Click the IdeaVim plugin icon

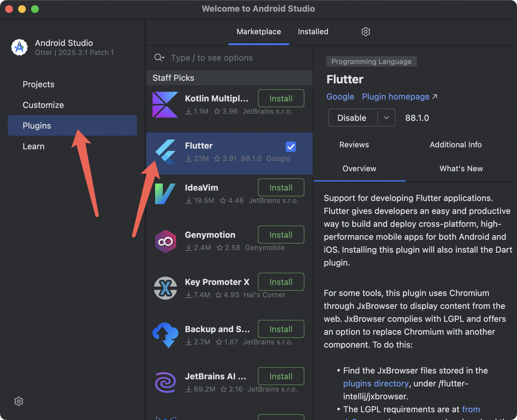tap(165, 194)
